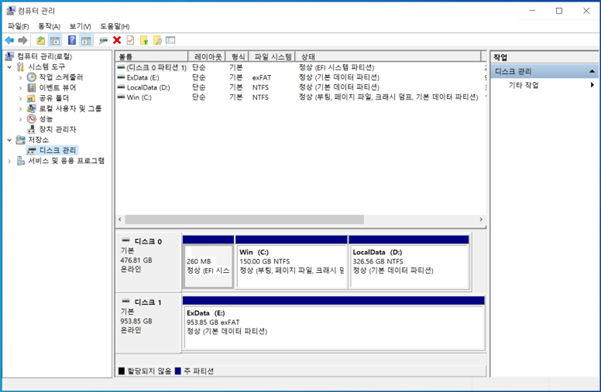Open the 도움말(H) menu
The image size is (601, 392).
pyautogui.click(x=115, y=26)
